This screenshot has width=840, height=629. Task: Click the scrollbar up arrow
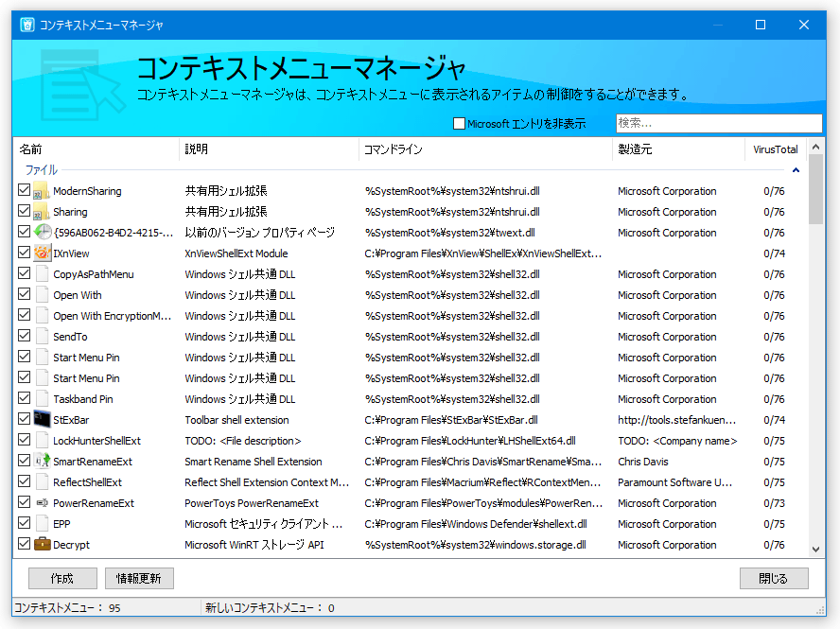(816, 147)
